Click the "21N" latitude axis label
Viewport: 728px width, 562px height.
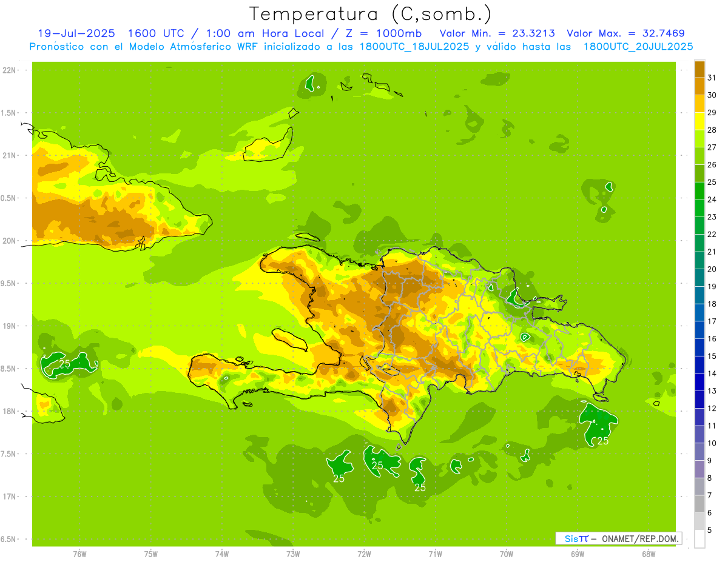pos(10,156)
